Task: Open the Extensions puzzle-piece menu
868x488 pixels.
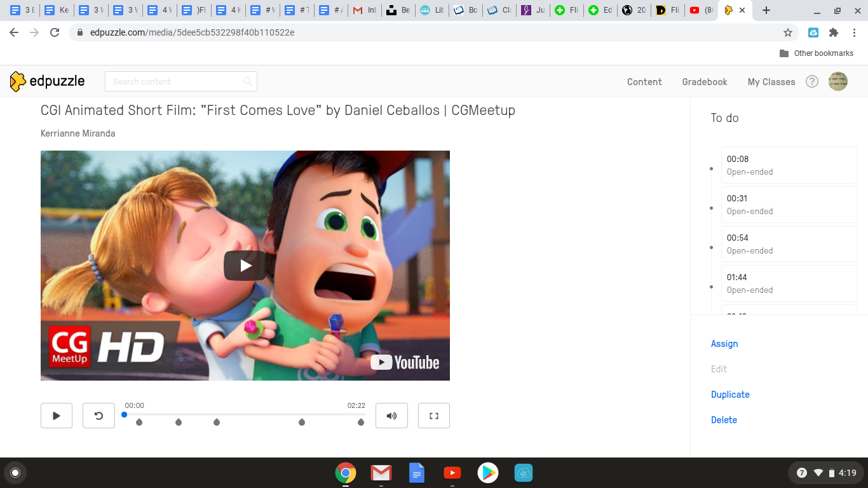Action: (x=834, y=32)
